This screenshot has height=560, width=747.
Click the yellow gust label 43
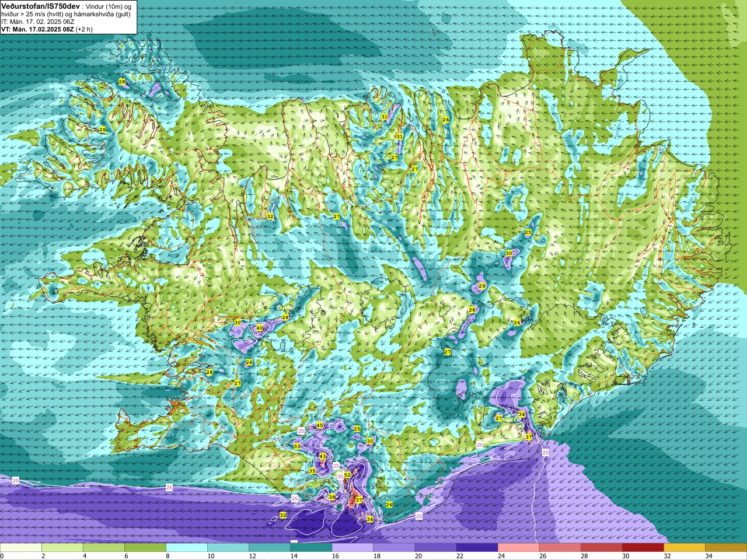(323, 456)
